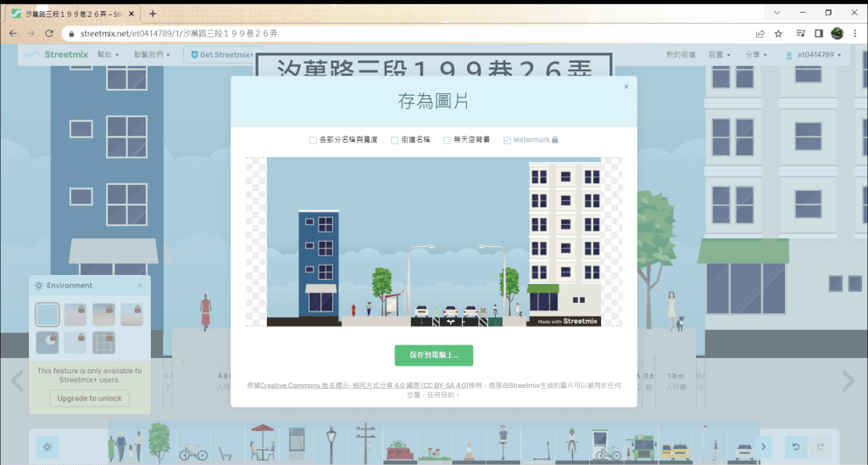Select the locked night moon environment swatch
The image size is (868, 465).
tap(47, 343)
